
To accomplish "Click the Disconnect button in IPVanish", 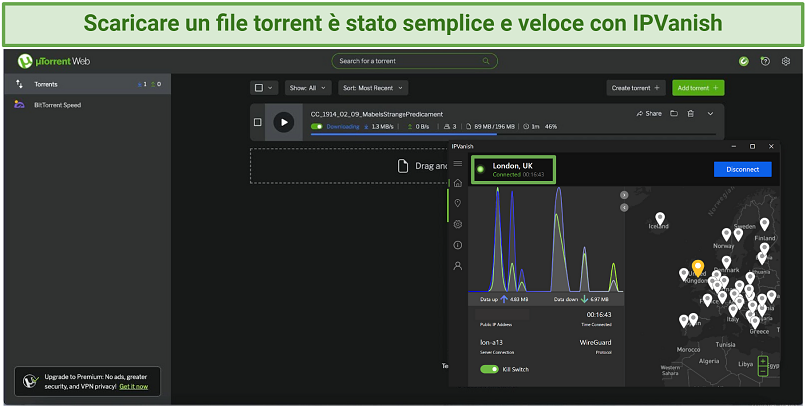I will [x=742, y=169].
